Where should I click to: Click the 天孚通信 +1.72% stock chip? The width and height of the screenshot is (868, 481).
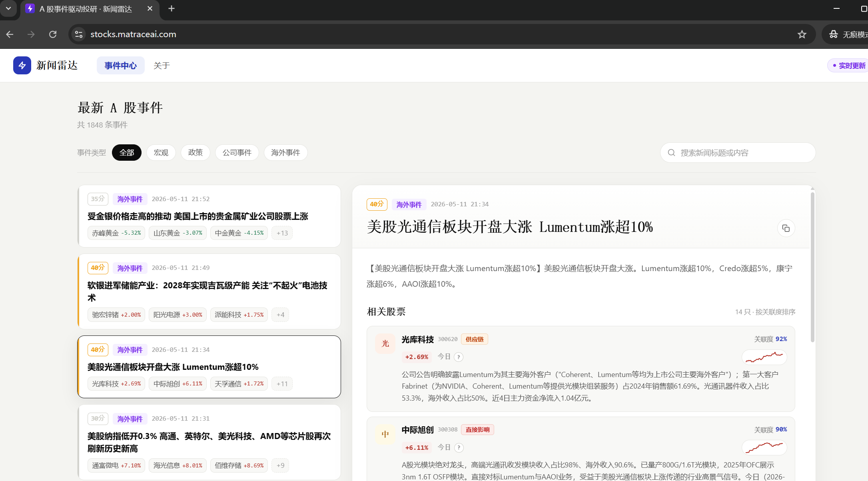239,384
